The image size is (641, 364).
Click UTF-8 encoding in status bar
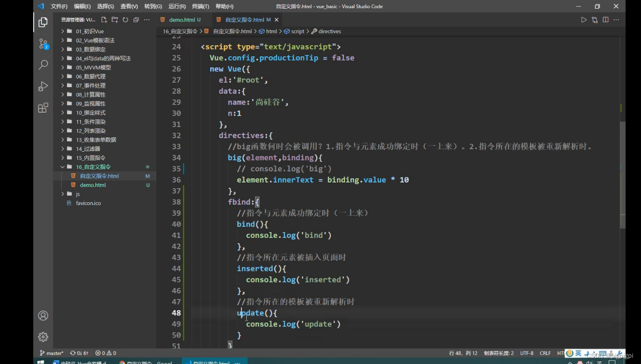(527, 353)
